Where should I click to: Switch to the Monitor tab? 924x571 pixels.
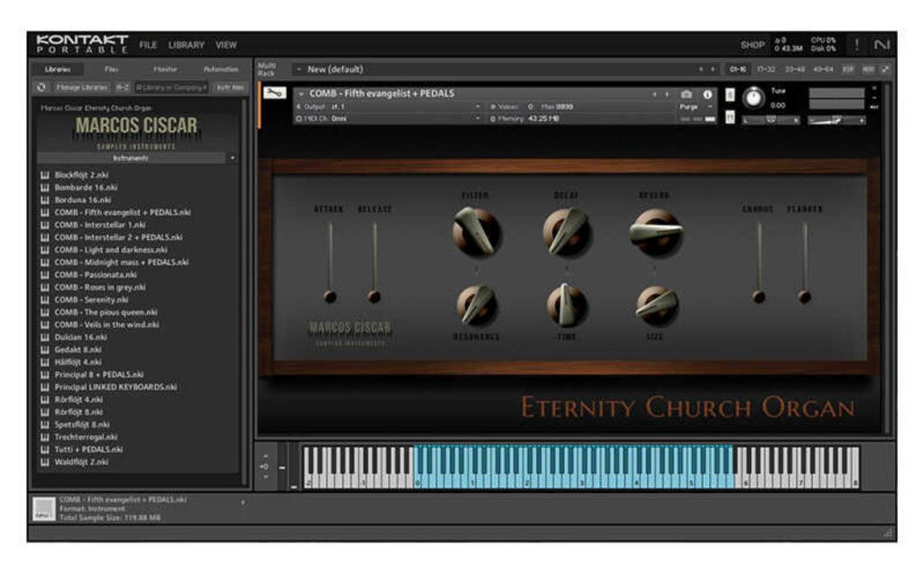click(165, 69)
